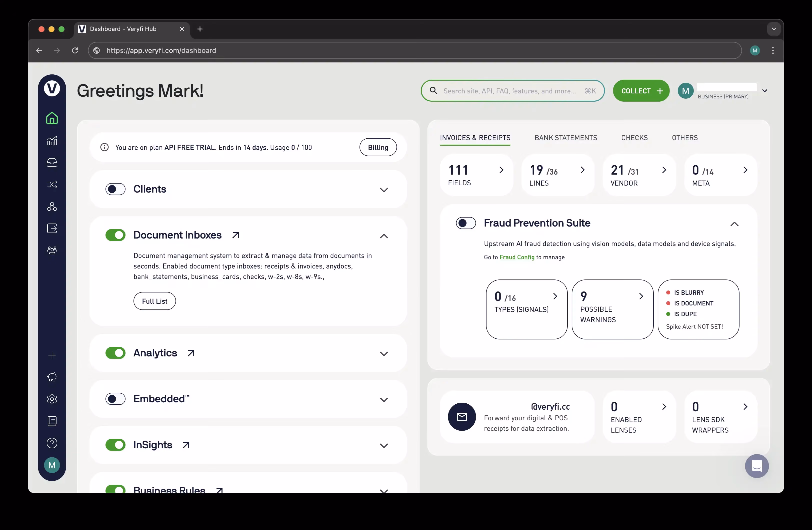Open the Inbox tray icon in sidebar
812x530 pixels.
(52, 162)
